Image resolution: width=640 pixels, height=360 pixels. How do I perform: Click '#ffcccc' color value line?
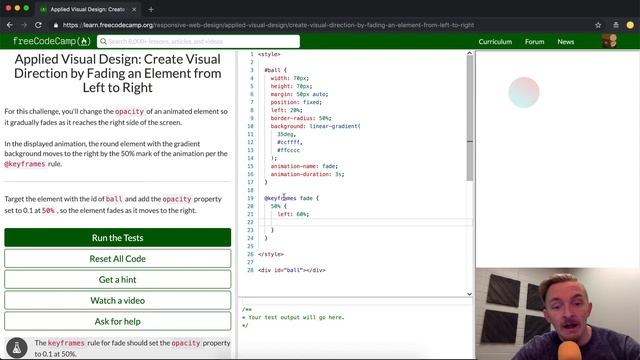(288, 150)
